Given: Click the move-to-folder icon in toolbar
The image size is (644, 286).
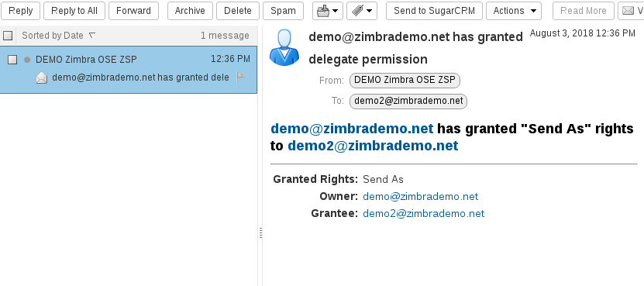Looking at the screenshot, I should click(323, 11).
